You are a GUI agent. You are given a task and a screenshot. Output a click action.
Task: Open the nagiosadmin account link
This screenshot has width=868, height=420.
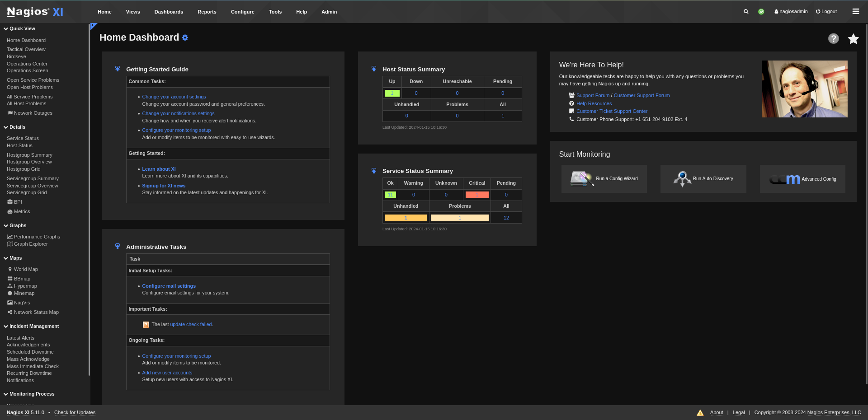pos(791,12)
